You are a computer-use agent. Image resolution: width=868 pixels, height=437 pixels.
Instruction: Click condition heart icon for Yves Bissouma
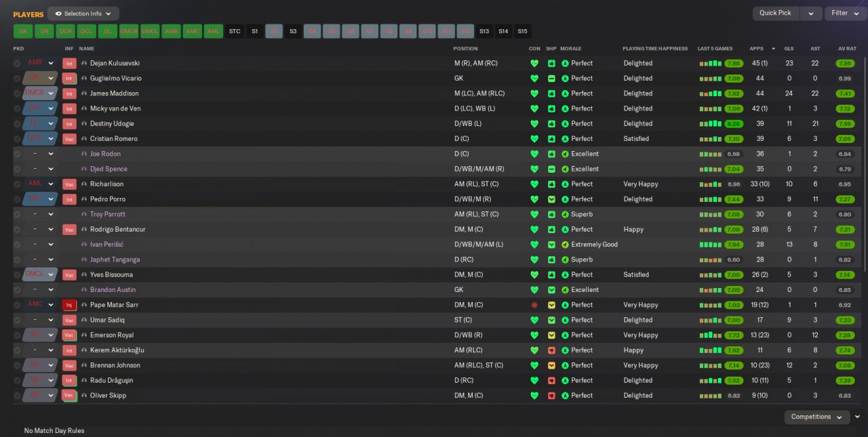pyautogui.click(x=534, y=275)
